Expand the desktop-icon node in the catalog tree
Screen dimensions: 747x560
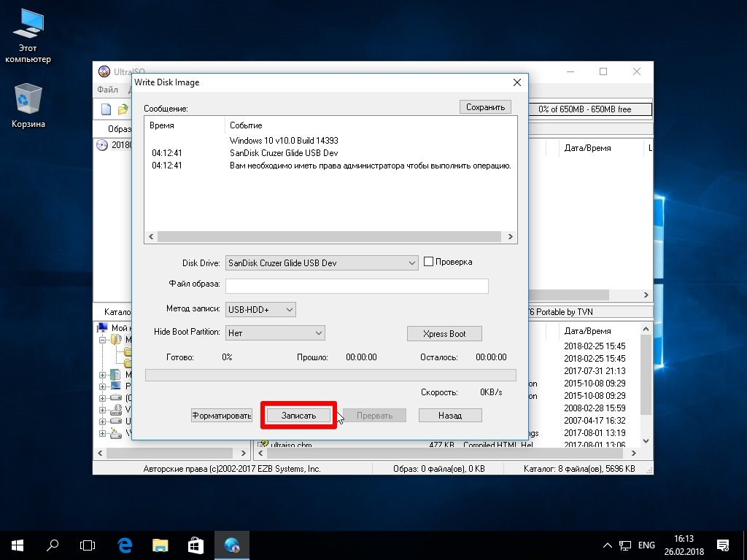pos(102,386)
